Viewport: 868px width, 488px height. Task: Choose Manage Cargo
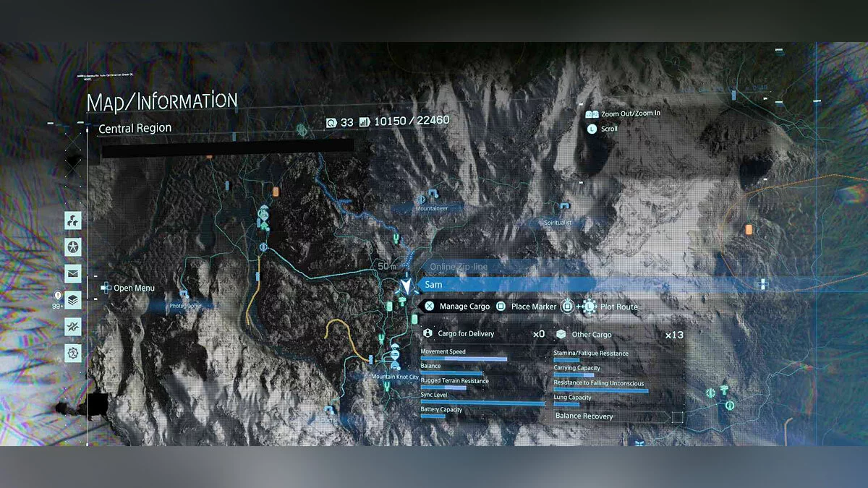pos(464,307)
